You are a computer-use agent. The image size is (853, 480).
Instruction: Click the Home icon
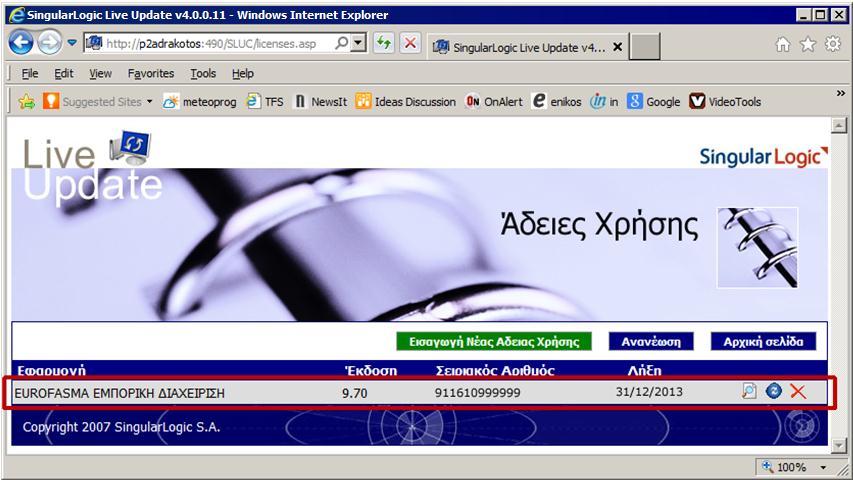coord(782,44)
